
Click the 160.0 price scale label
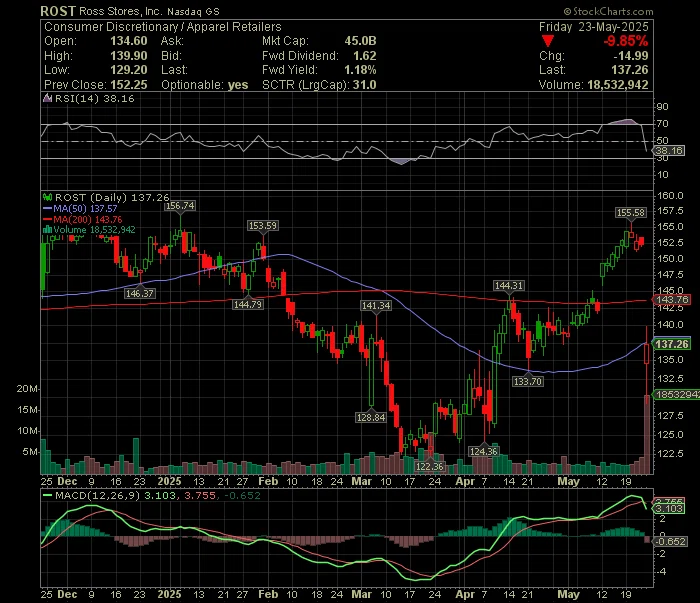coord(670,195)
